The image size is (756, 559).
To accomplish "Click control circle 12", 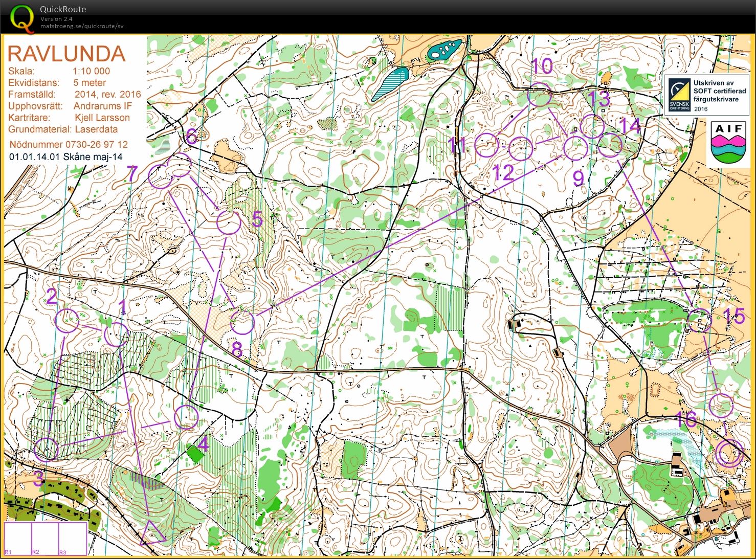I will pos(521,149).
